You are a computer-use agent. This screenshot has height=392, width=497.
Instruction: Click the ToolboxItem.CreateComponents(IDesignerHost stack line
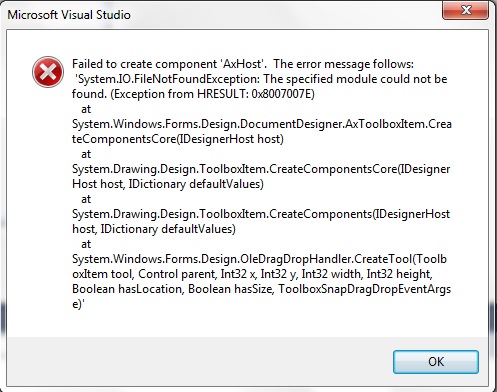click(261, 214)
